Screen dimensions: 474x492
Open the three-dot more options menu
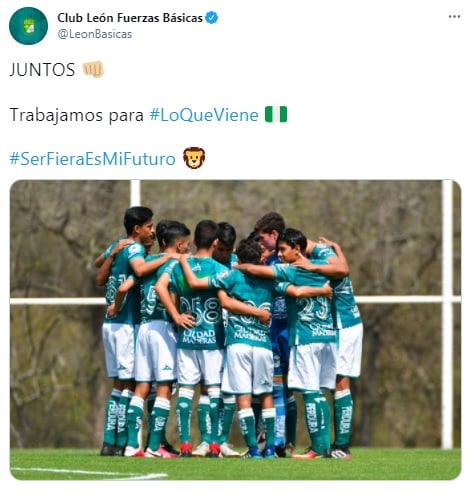click(x=454, y=16)
